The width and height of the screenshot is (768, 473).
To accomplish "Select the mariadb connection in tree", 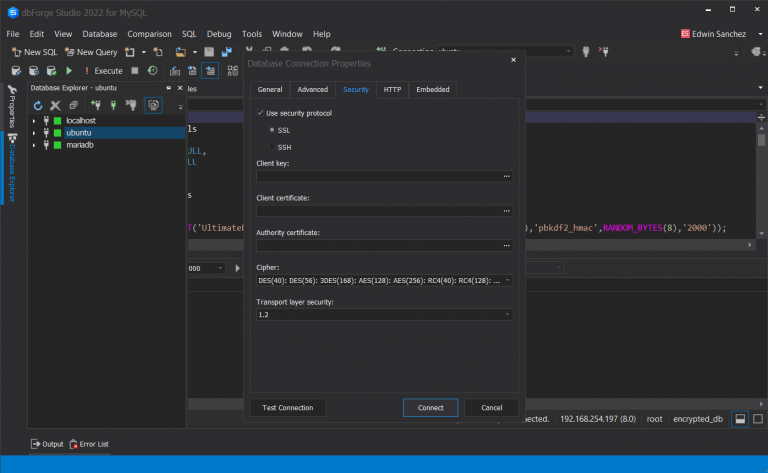I will click(x=80, y=145).
